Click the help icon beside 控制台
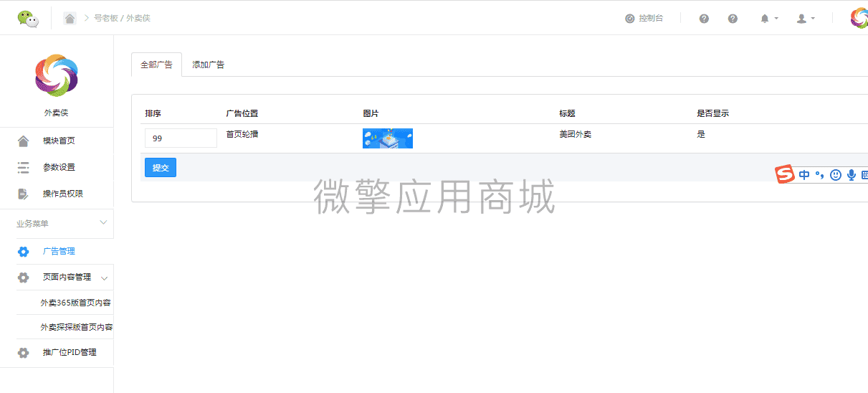868x393 pixels. pyautogui.click(x=704, y=19)
